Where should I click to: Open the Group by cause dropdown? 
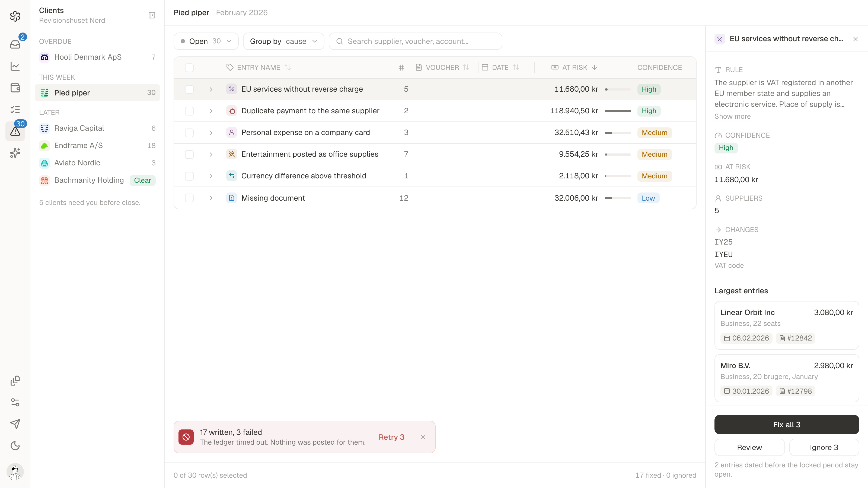click(283, 41)
